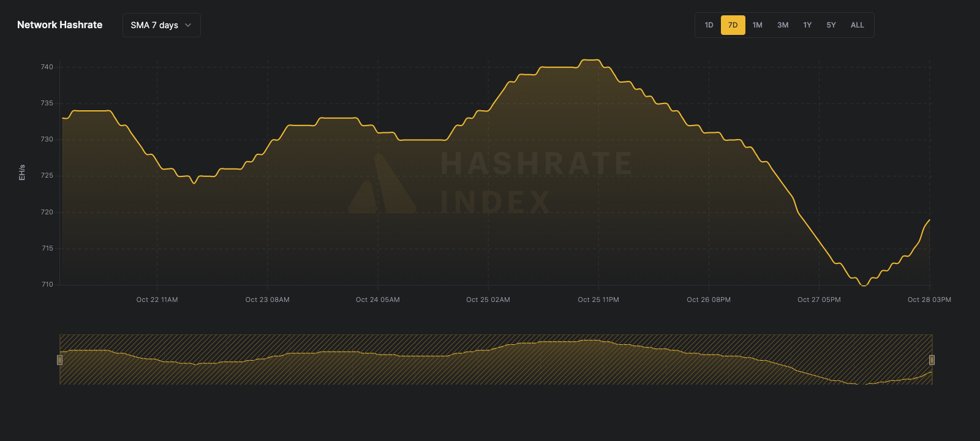Switch to the 3M time range
The image size is (980, 441).
coord(783,25)
